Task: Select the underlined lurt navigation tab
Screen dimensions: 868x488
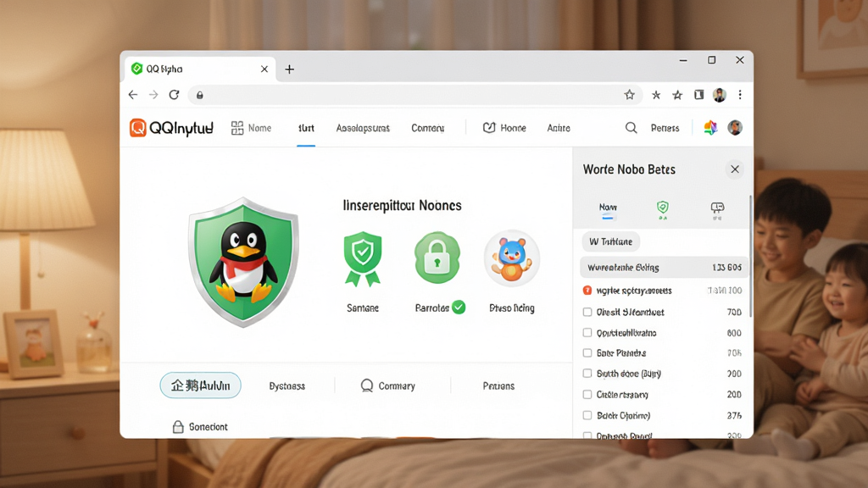Action: click(x=306, y=128)
